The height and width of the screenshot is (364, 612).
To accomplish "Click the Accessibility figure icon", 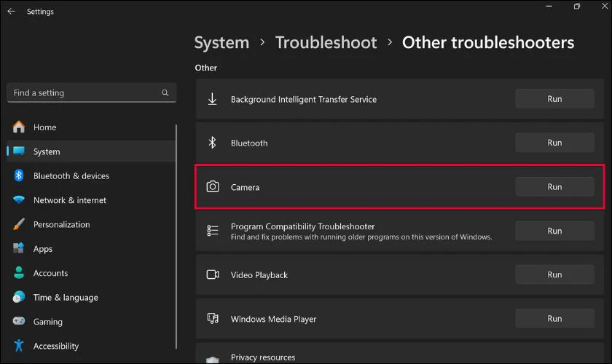I will [18, 346].
